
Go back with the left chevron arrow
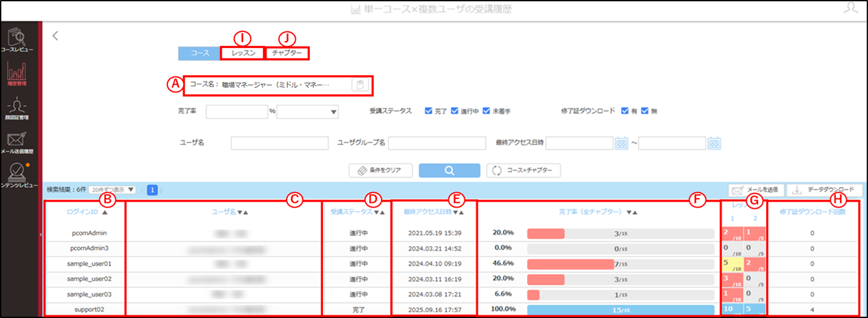click(56, 36)
